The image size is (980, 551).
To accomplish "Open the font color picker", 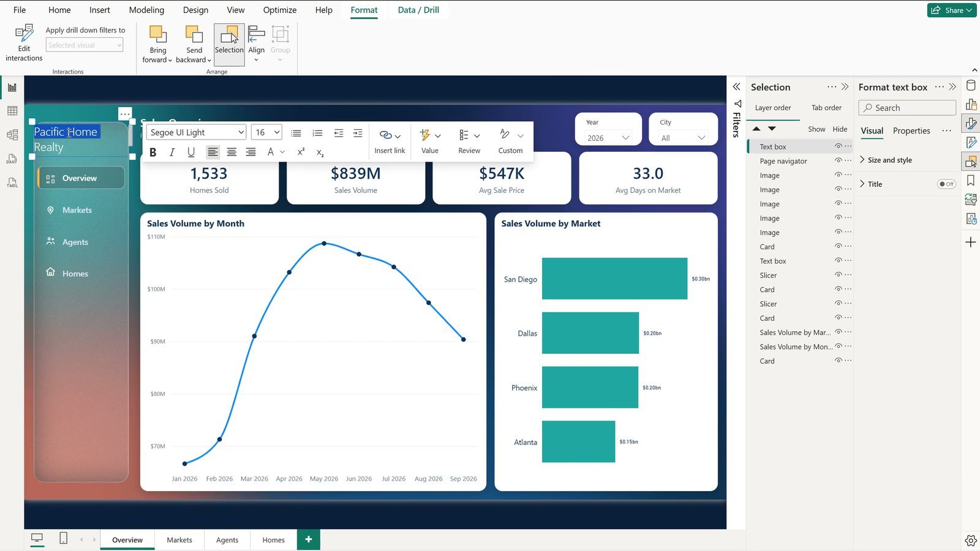I will (275, 152).
